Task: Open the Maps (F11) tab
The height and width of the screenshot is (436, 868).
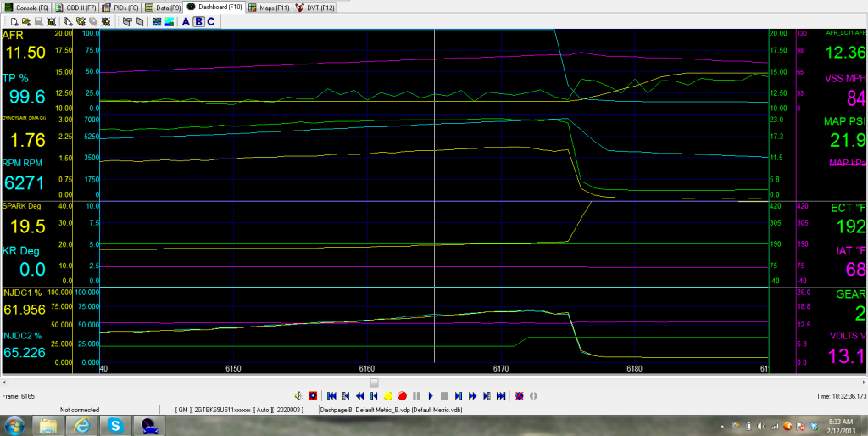Action: [267, 8]
